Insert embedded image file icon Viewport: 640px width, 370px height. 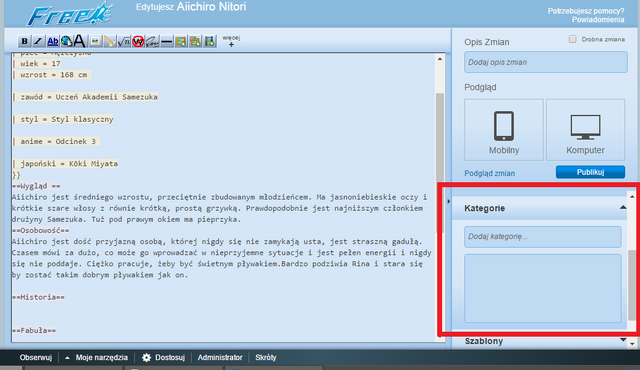pyautogui.click(x=95, y=41)
